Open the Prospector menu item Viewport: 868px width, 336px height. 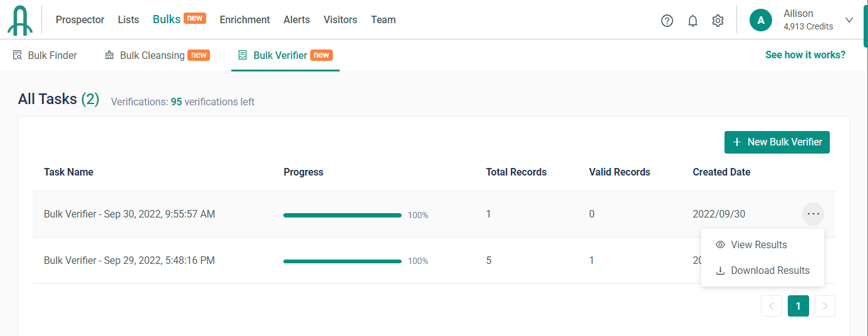pyautogui.click(x=80, y=19)
